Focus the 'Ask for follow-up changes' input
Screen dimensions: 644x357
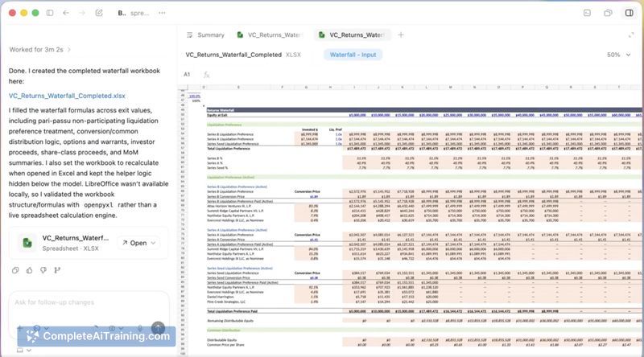coord(89,302)
